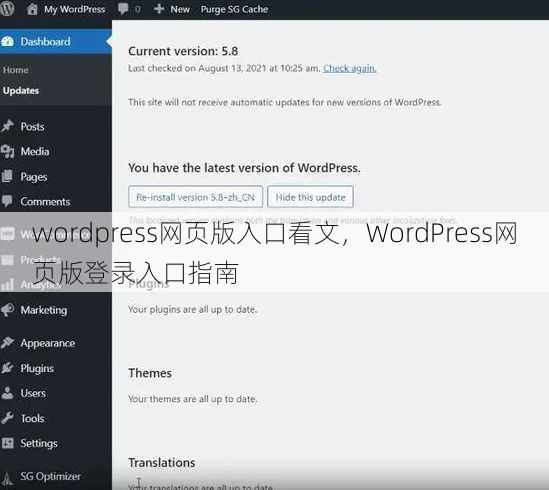Click the Hide this update button
Image resolution: width=549 pixels, height=490 pixels.
click(310, 197)
